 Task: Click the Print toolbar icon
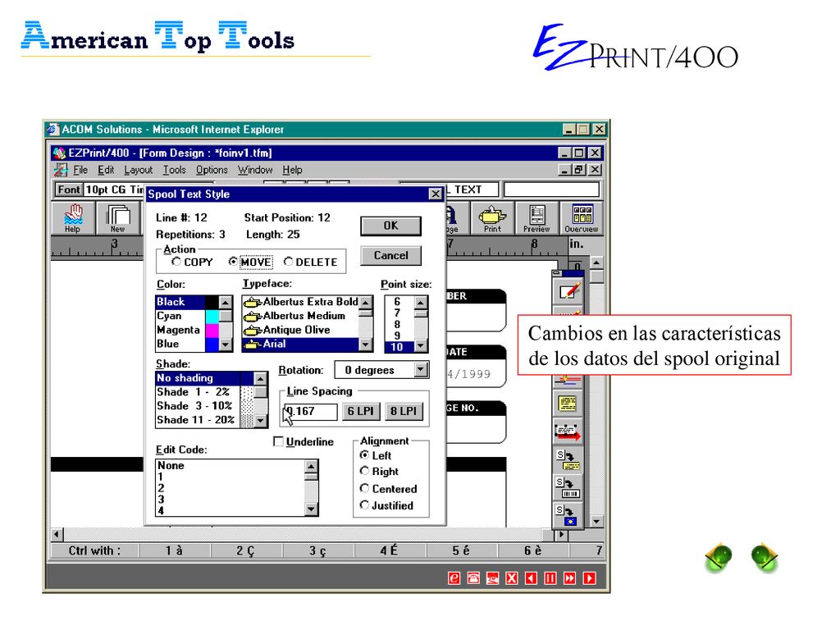pyautogui.click(x=492, y=218)
